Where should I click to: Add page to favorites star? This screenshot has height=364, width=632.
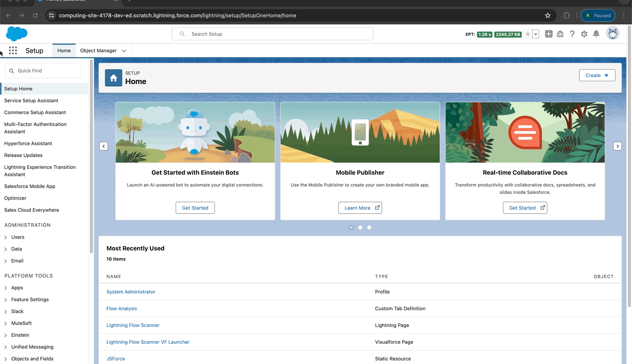point(528,34)
